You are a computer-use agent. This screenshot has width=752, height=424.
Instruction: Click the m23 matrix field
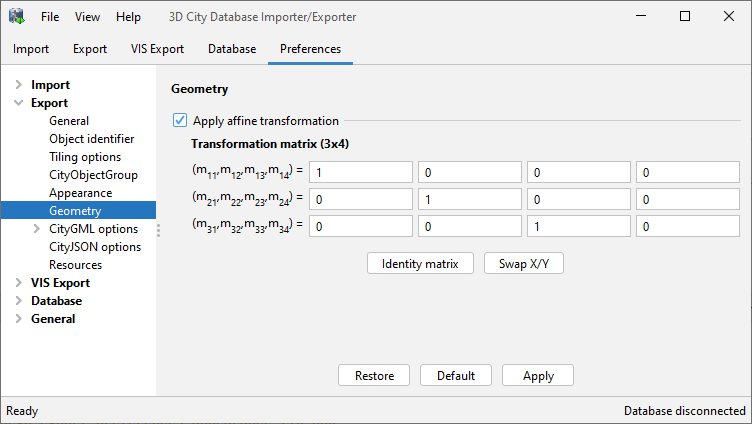point(579,199)
